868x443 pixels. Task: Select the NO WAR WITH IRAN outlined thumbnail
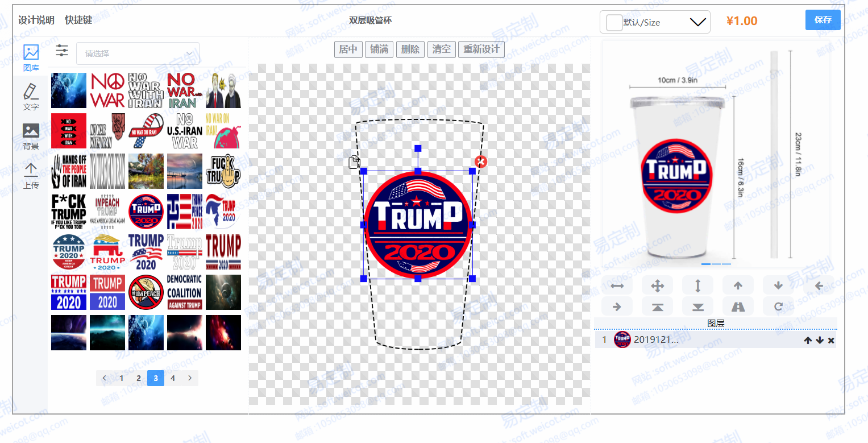pos(146,90)
